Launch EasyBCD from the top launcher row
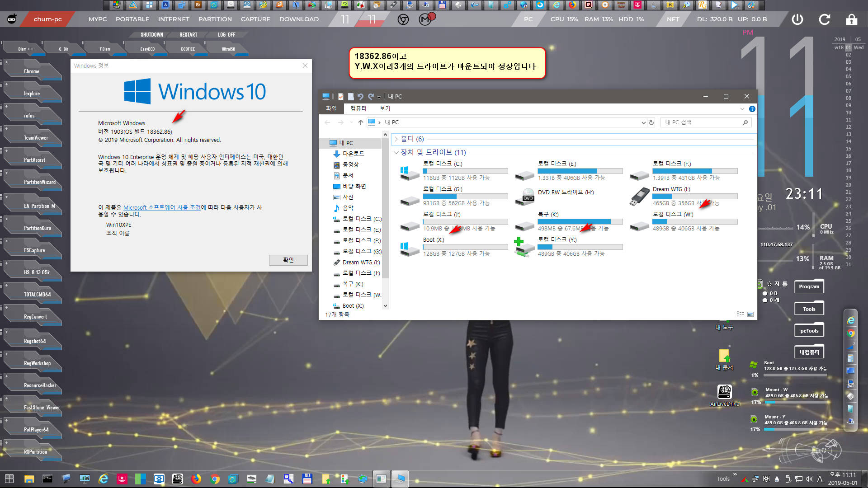The image size is (868, 488). (x=147, y=49)
